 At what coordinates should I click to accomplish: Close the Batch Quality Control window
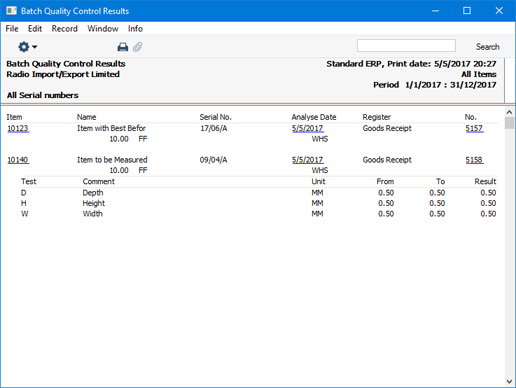(499, 11)
